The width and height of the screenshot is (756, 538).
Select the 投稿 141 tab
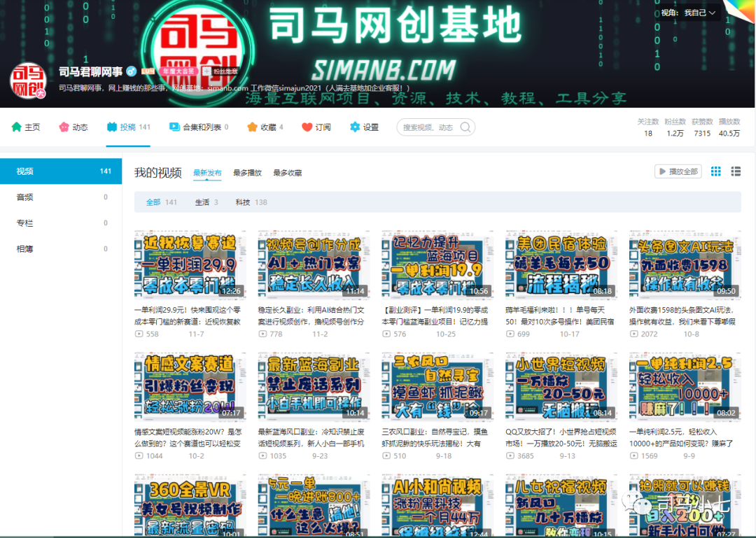pos(128,127)
